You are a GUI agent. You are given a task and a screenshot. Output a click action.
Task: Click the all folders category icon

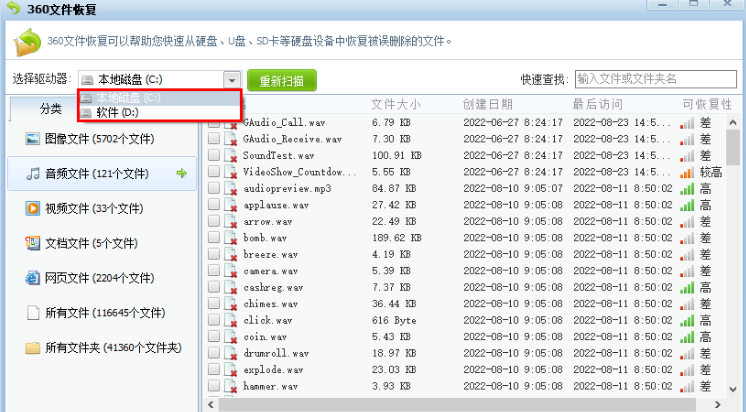click(33, 347)
